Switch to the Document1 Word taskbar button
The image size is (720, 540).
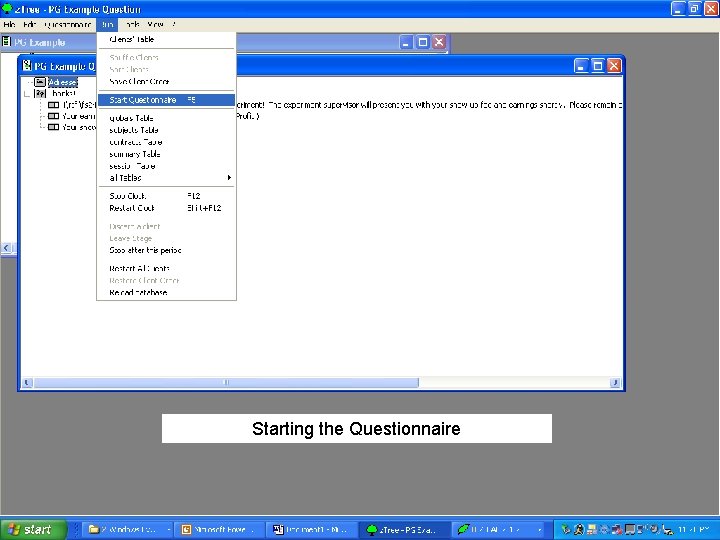pos(313,529)
